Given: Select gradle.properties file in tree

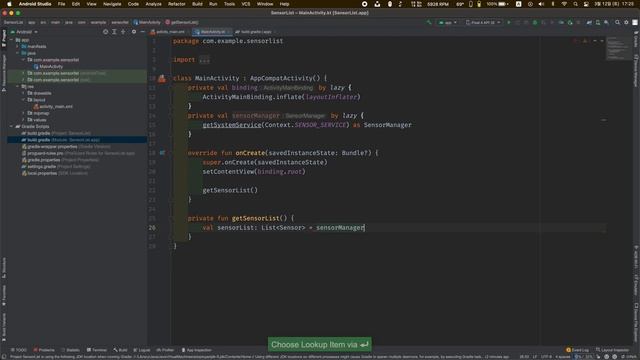Looking at the screenshot, I should pyautogui.click(x=60, y=160).
